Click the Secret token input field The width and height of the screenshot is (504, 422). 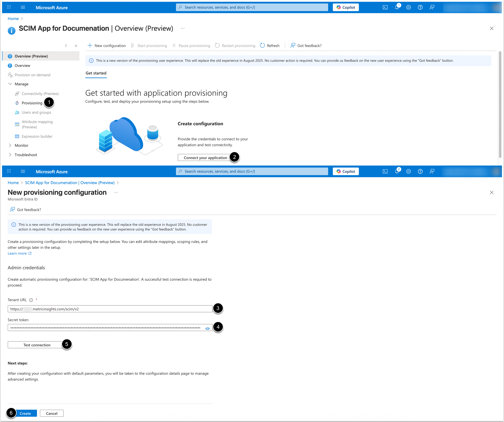pyautogui.click(x=110, y=328)
